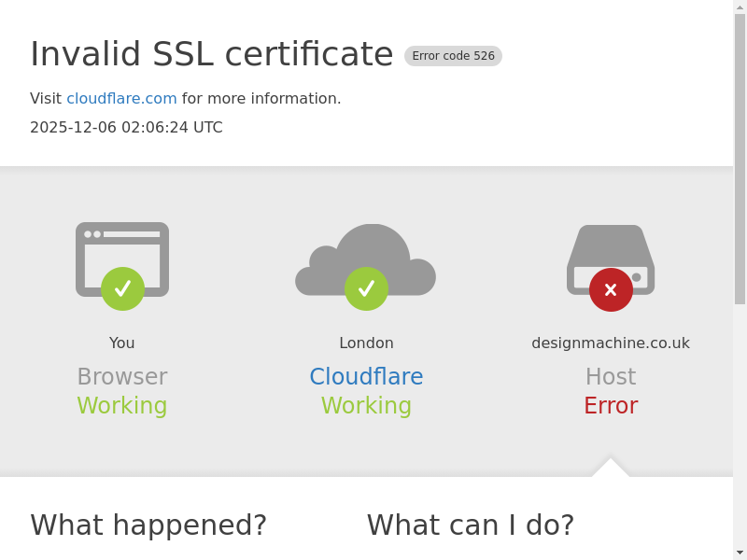Click the scrollbar down arrow
Image resolution: width=747 pixels, height=560 pixels.
coord(740,553)
